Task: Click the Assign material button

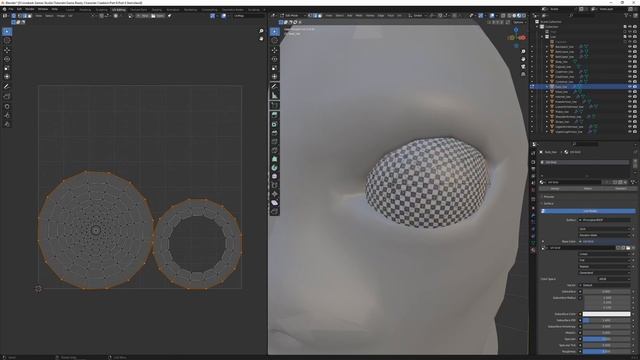Action: (x=555, y=189)
